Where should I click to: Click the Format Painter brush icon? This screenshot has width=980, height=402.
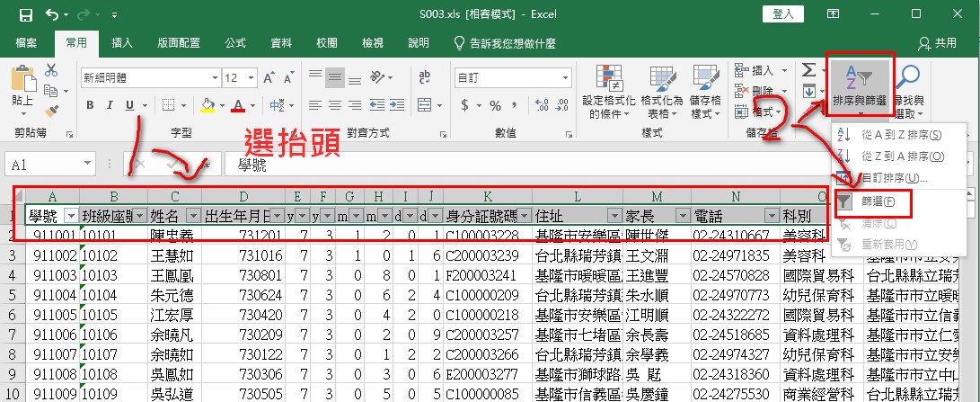tap(51, 111)
